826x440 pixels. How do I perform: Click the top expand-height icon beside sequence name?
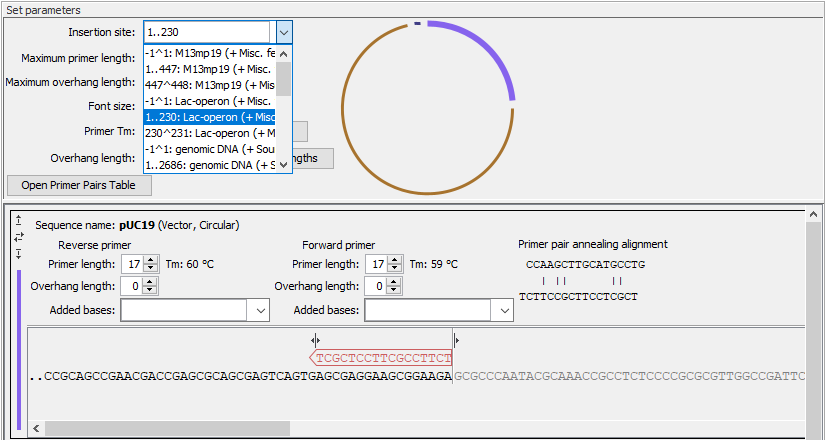(x=18, y=219)
